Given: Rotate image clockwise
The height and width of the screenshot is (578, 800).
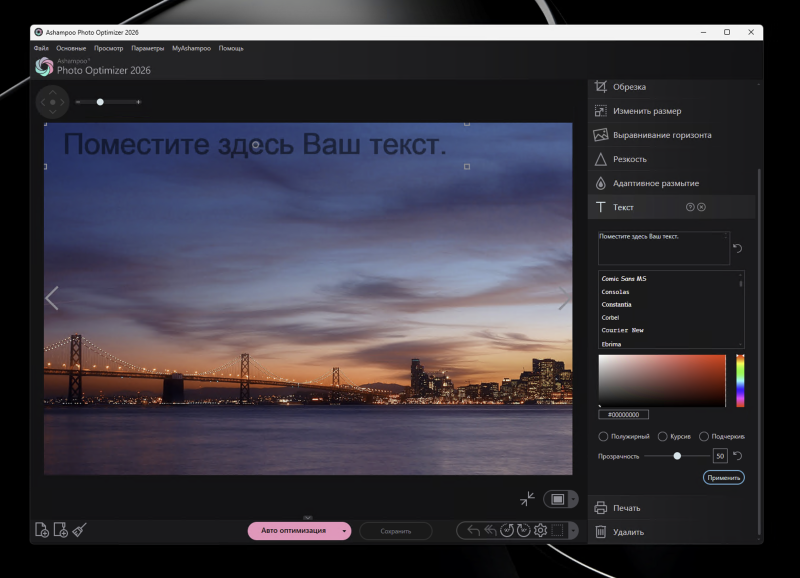Looking at the screenshot, I should coord(523,531).
